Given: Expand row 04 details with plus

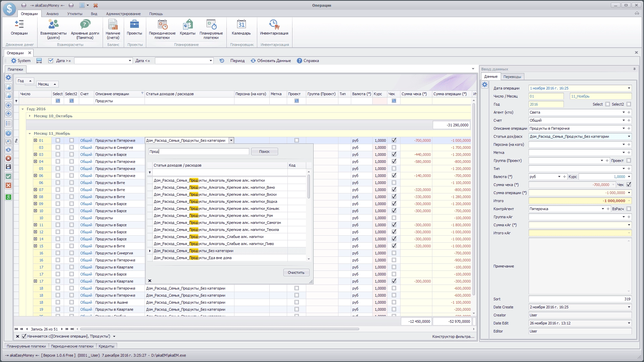Looking at the screenshot, I should 36,162.
